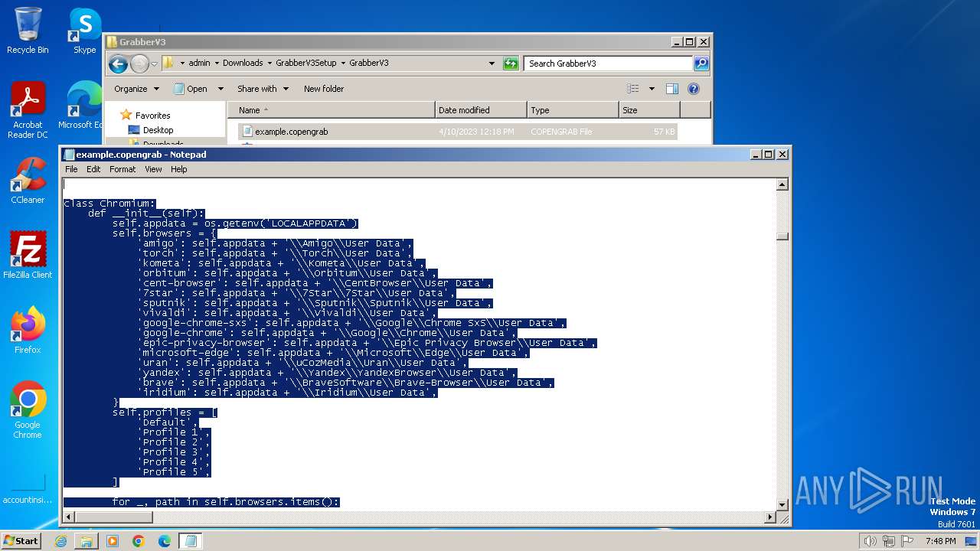The image size is (980, 551).
Task: Sort by the Name column header
Action: 332,110
